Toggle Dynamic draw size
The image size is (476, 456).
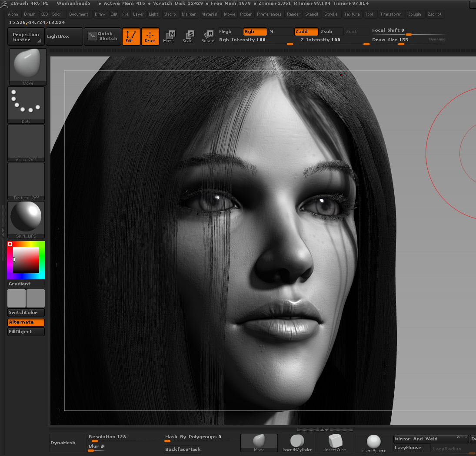click(x=437, y=40)
